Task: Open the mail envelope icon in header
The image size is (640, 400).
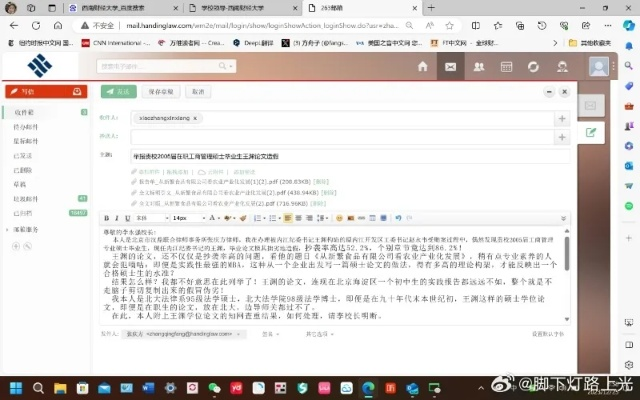Action: [451, 67]
